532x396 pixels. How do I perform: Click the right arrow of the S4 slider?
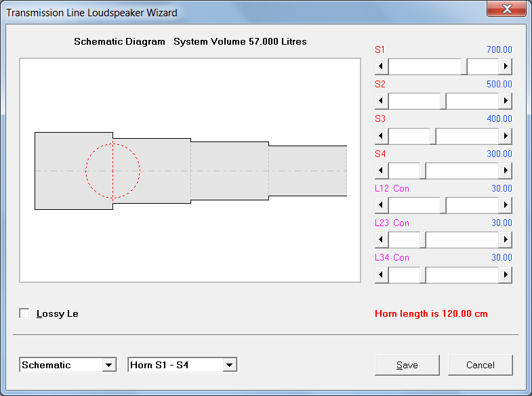(505, 171)
